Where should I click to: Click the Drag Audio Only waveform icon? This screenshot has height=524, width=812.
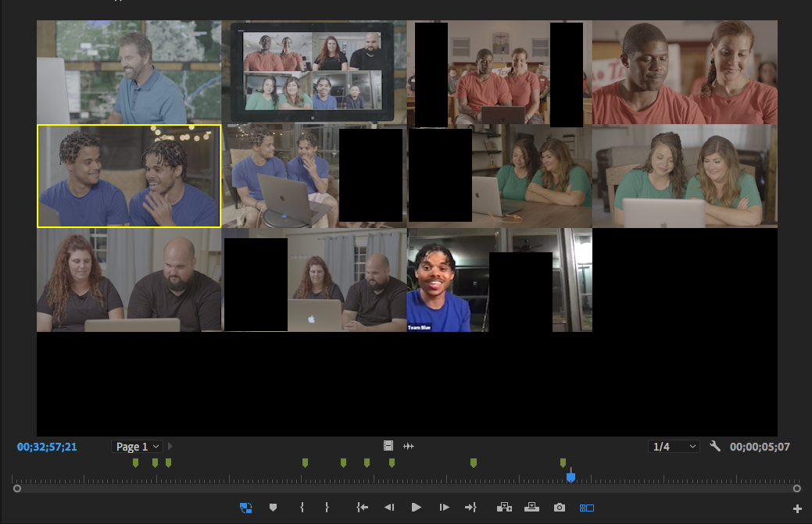409,446
